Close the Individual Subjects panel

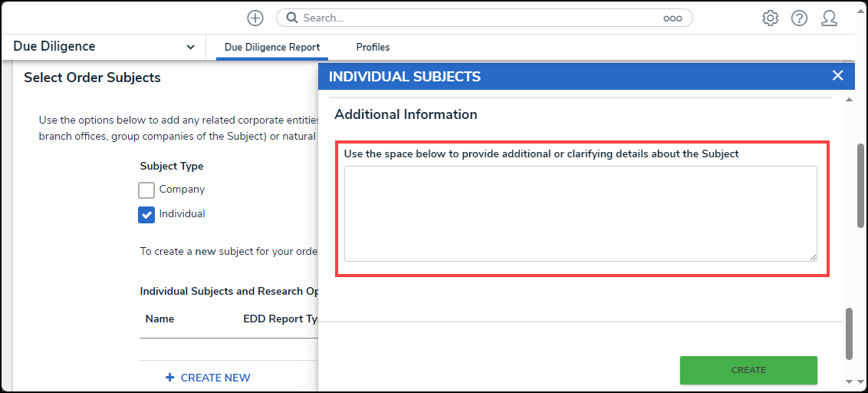pyautogui.click(x=837, y=75)
